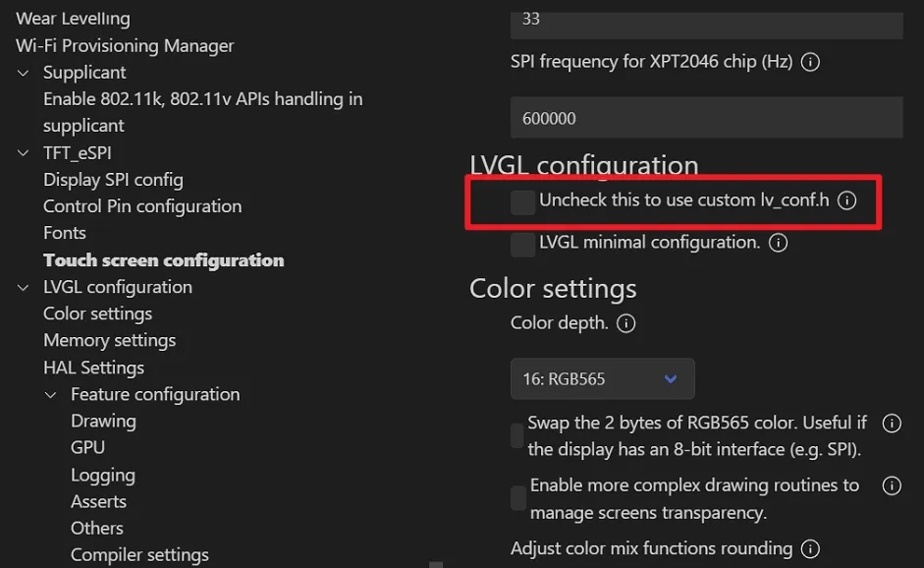Show info for Color depth setting
This screenshot has height=568, width=924.
626,323
